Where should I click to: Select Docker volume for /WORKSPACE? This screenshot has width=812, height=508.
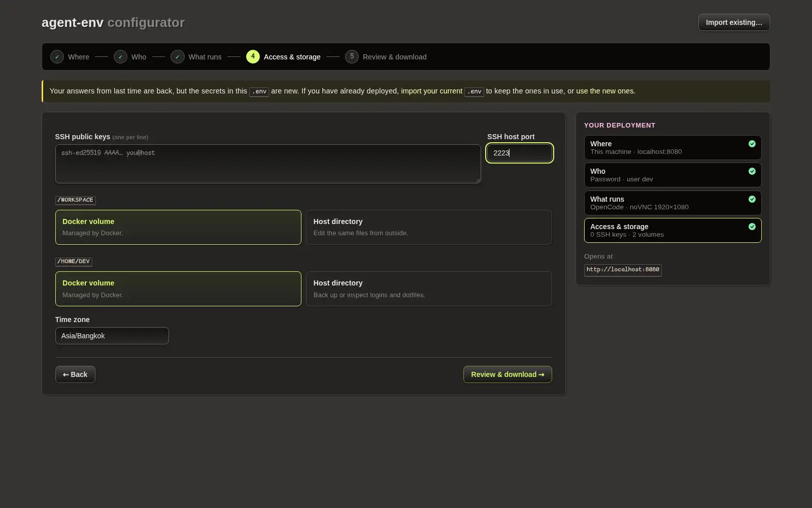coord(178,227)
